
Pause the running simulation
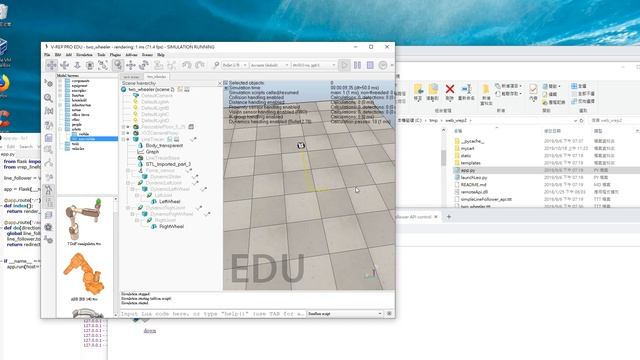[357, 65]
